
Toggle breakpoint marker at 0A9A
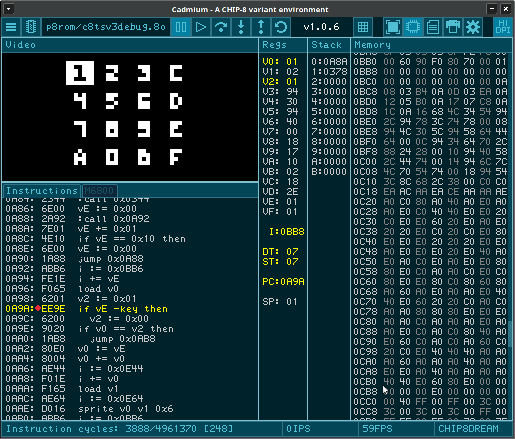point(38,308)
